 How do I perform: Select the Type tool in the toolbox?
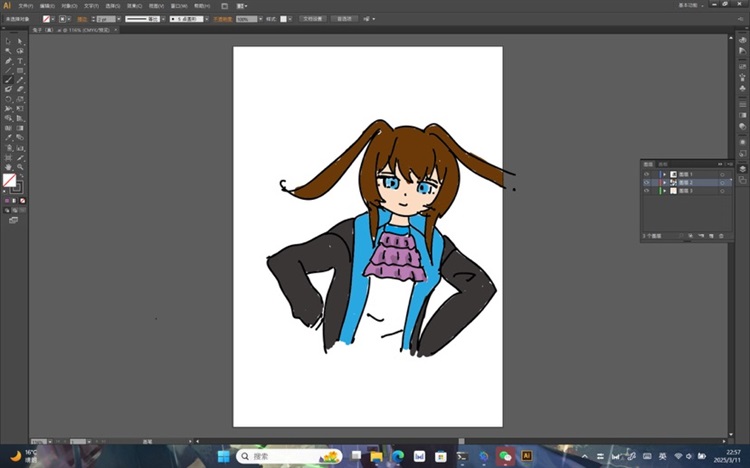point(20,61)
